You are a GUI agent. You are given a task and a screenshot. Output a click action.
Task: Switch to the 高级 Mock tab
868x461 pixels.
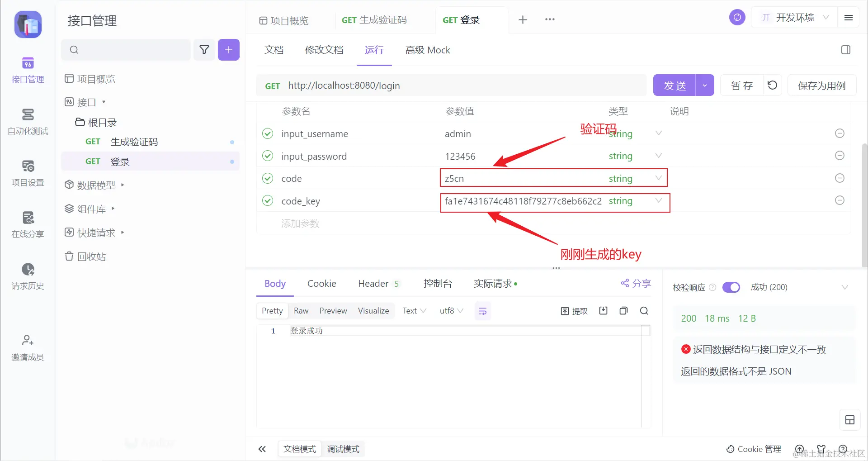click(428, 50)
